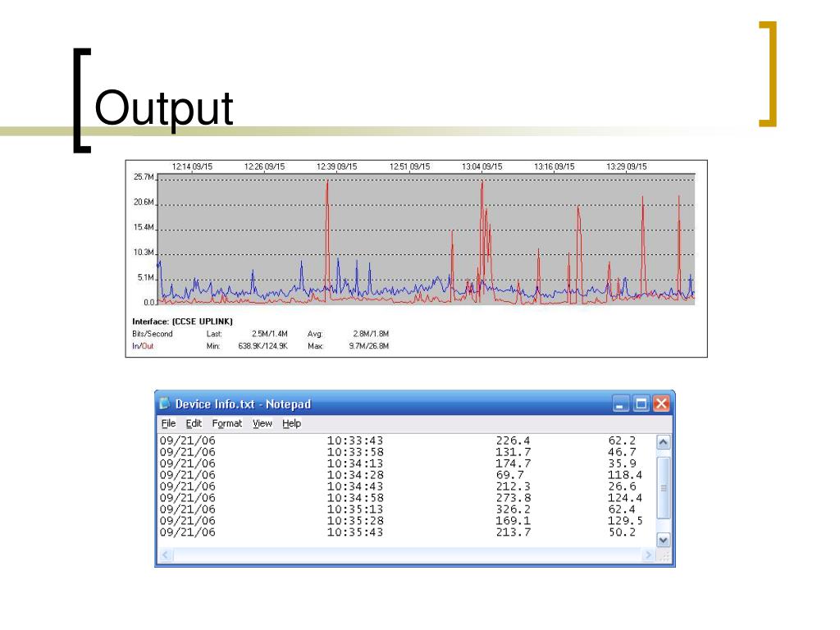The width and height of the screenshot is (840, 630).
Task: Open the View menu in Notepad
Action: [x=262, y=423]
